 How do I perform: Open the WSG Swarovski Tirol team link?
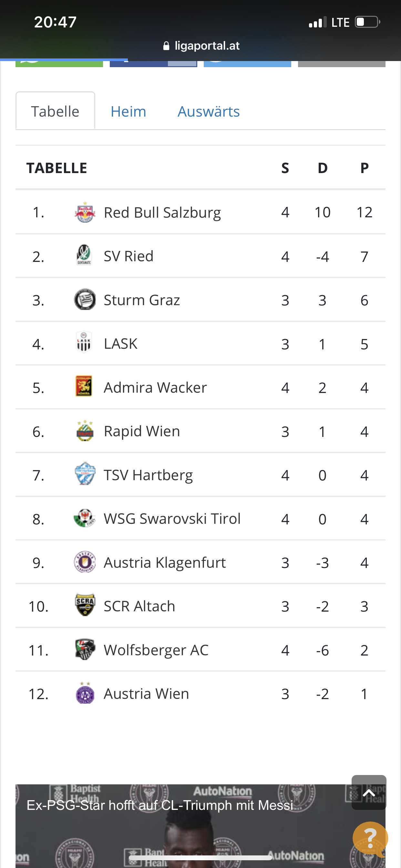pos(172,519)
